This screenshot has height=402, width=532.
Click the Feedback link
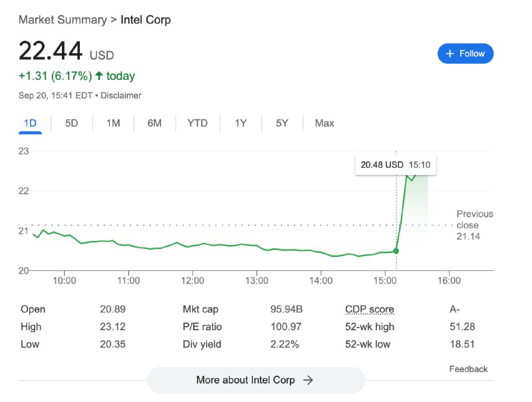(468, 369)
